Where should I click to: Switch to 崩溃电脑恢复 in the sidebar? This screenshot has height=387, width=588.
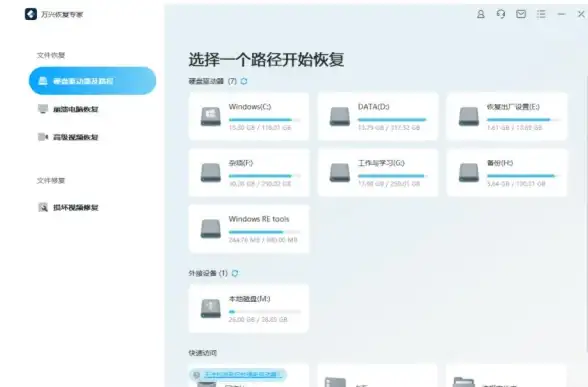tap(68, 109)
